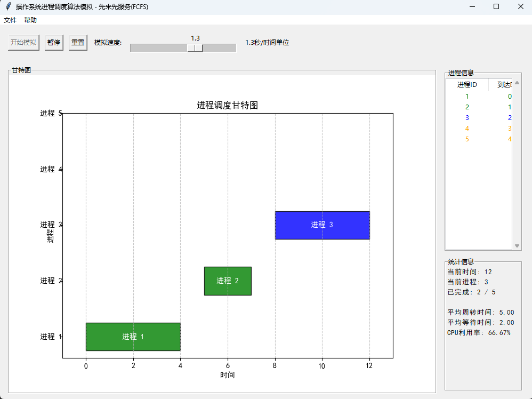Click x-axis tick label 12

click(369, 366)
